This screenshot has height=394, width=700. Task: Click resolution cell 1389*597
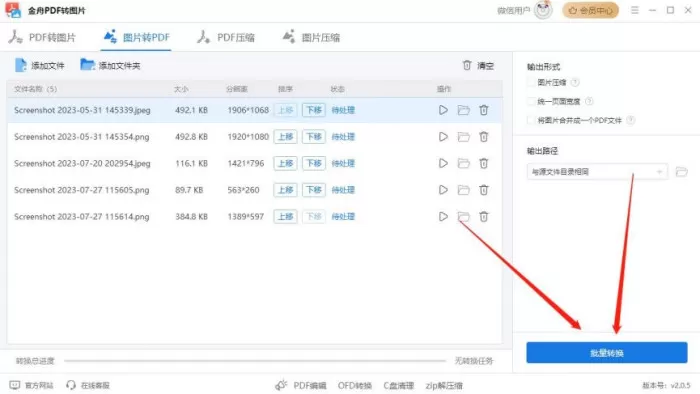[x=246, y=216]
